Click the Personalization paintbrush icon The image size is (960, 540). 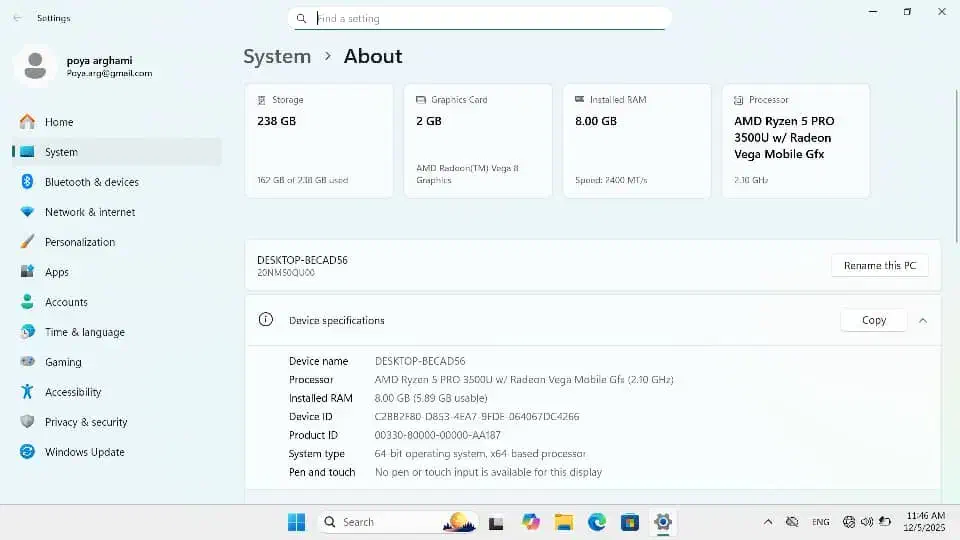click(27, 242)
